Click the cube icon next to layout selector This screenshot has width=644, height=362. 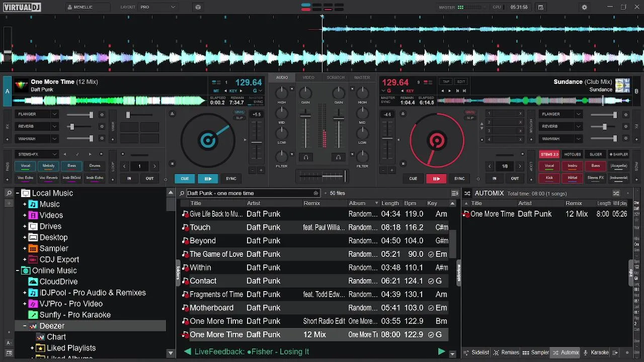[198, 7]
